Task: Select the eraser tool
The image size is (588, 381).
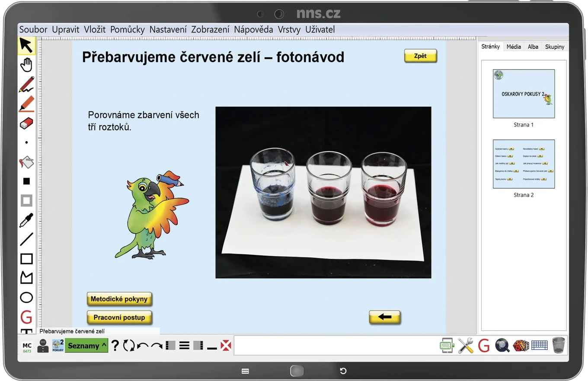Action: (x=26, y=123)
